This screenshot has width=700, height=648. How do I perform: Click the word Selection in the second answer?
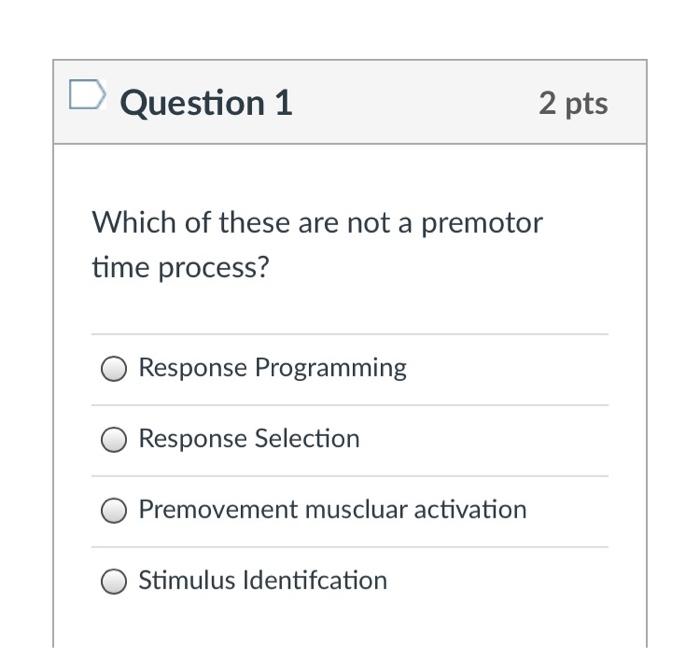[x=307, y=439]
